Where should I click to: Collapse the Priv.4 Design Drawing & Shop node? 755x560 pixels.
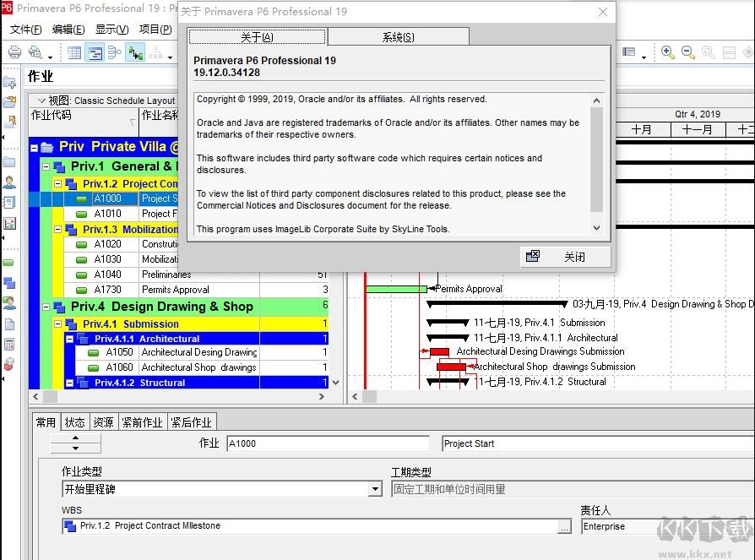46,307
